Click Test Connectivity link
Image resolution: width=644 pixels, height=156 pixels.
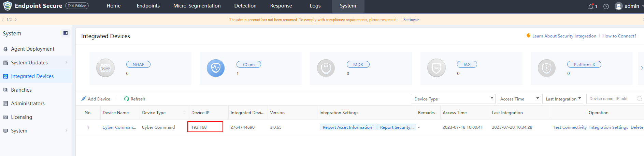[570, 127]
